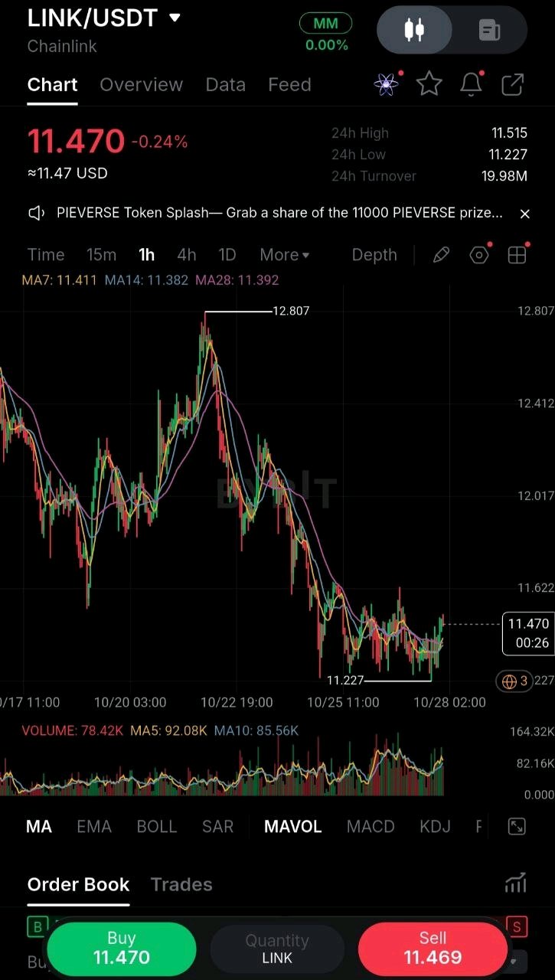555x980 pixels.
Task: Open the Data tab
Action: [x=225, y=85]
